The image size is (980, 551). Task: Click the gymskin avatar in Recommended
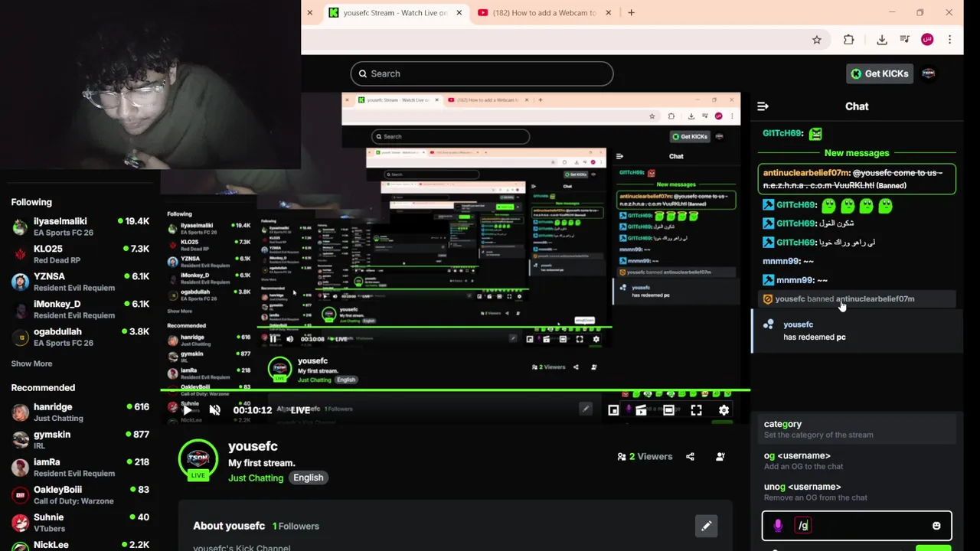pos(21,440)
